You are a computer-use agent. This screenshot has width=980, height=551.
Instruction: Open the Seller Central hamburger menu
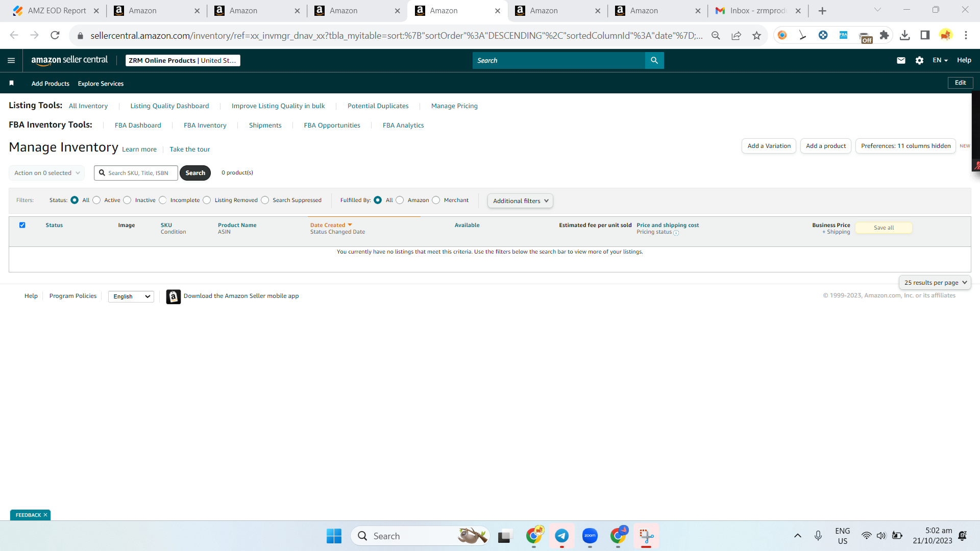click(x=11, y=60)
